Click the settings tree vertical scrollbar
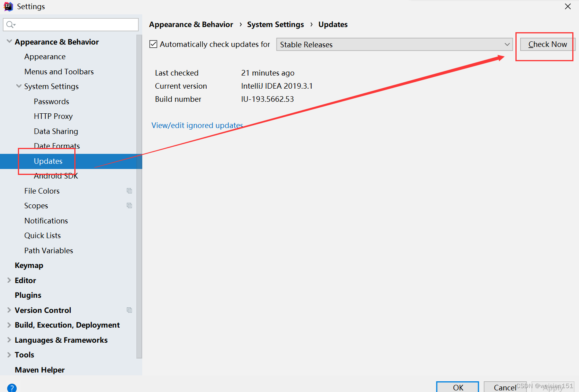 (x=139, y=196)
